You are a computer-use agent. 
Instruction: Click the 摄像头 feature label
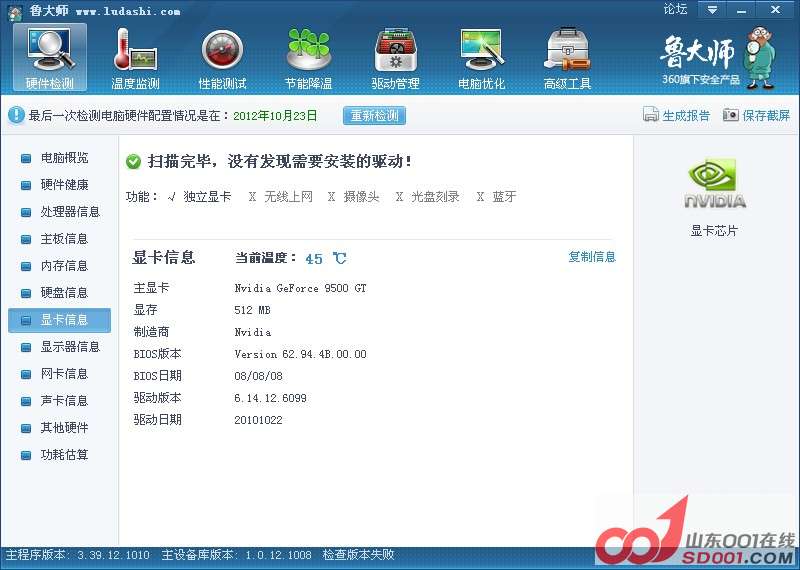pos(362,196)
